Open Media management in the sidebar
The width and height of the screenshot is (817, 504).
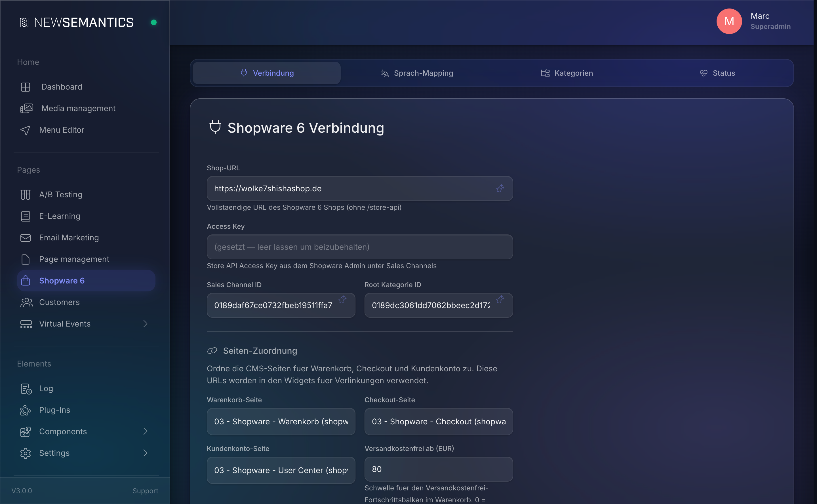click(x=86, y=108)
